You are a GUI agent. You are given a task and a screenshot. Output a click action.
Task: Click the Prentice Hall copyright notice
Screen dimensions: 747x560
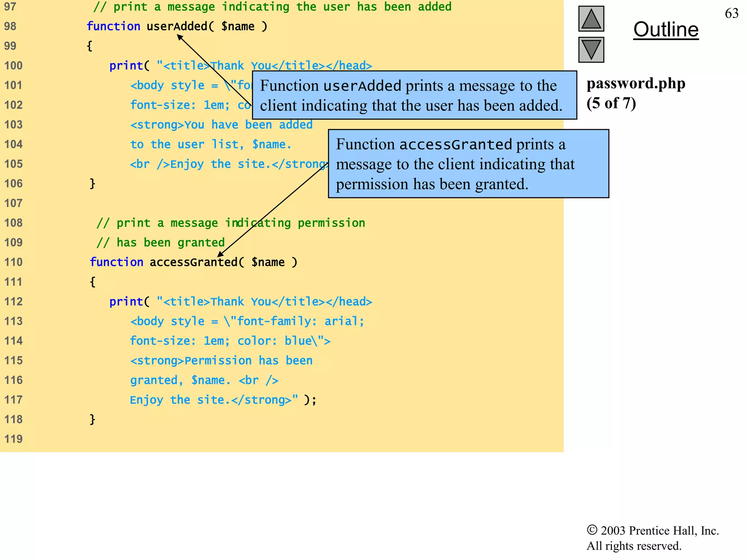pos(652,538)
